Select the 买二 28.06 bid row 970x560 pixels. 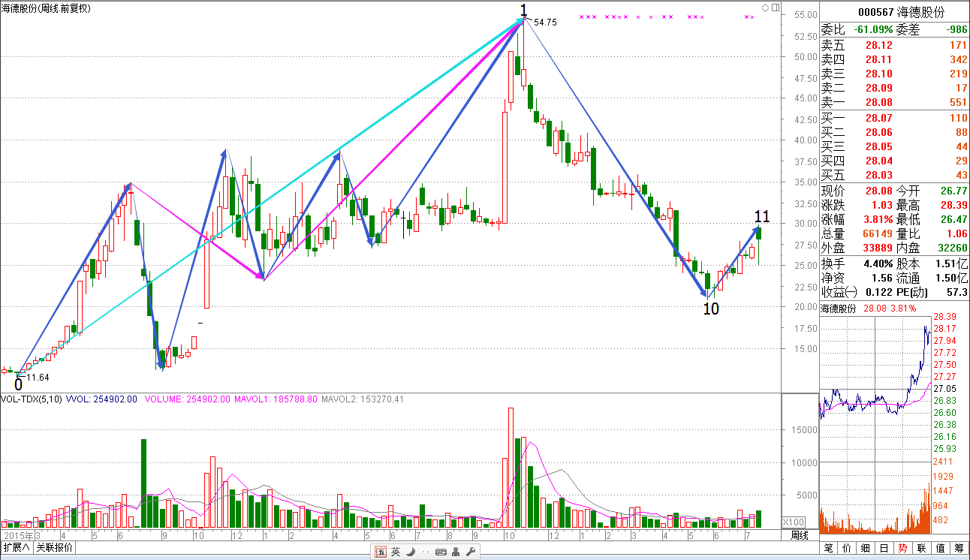894,133
